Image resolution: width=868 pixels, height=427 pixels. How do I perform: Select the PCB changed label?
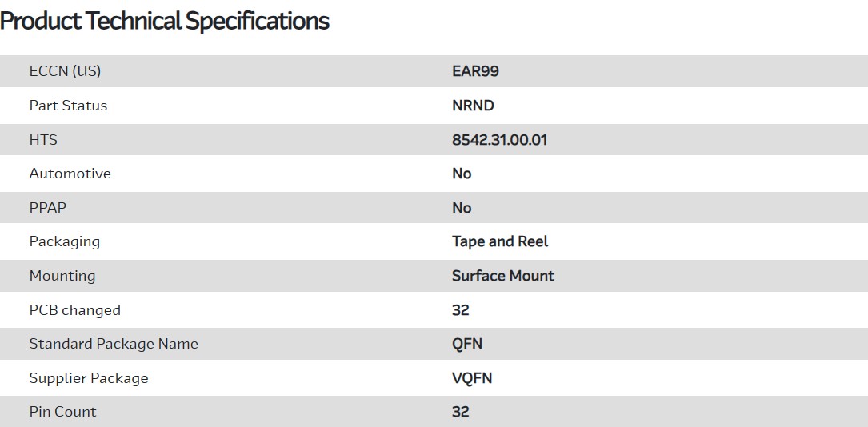pyautogui.click(x=74, y=310)
